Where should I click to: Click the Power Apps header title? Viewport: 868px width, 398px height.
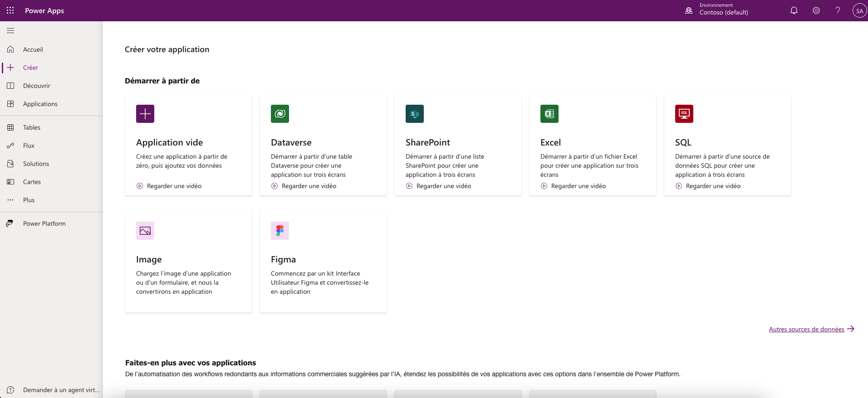(44, 10)
